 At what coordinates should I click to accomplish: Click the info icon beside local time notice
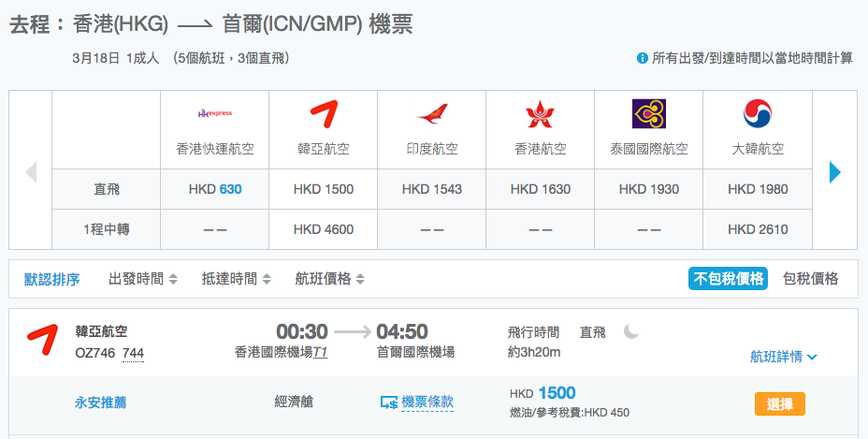[643, 58]
